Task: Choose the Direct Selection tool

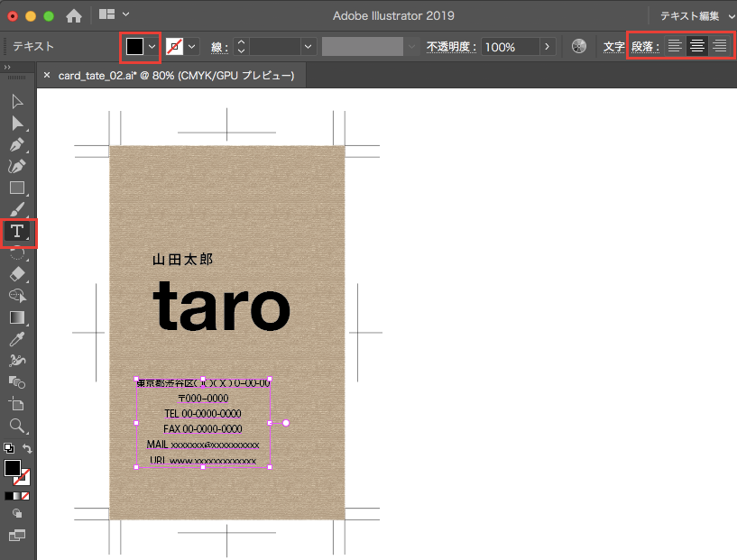Action: pyautogui.click(x=16, y=123)
